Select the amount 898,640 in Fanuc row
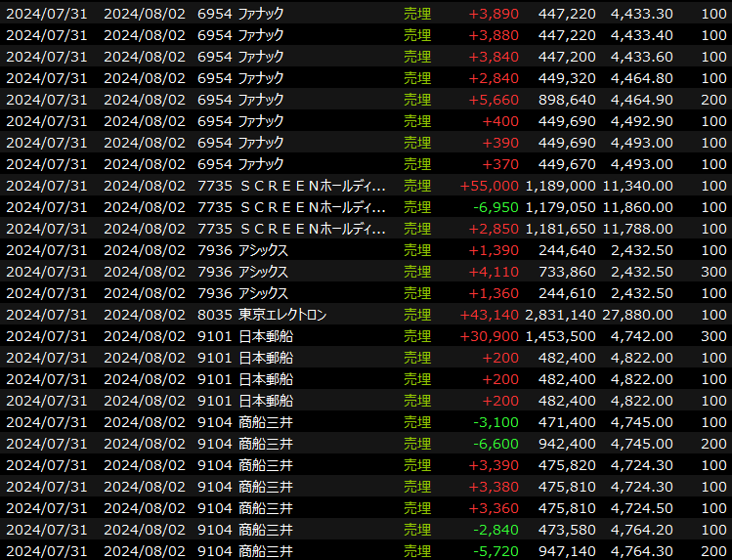The image size is (732, 560). coord(564,99)
